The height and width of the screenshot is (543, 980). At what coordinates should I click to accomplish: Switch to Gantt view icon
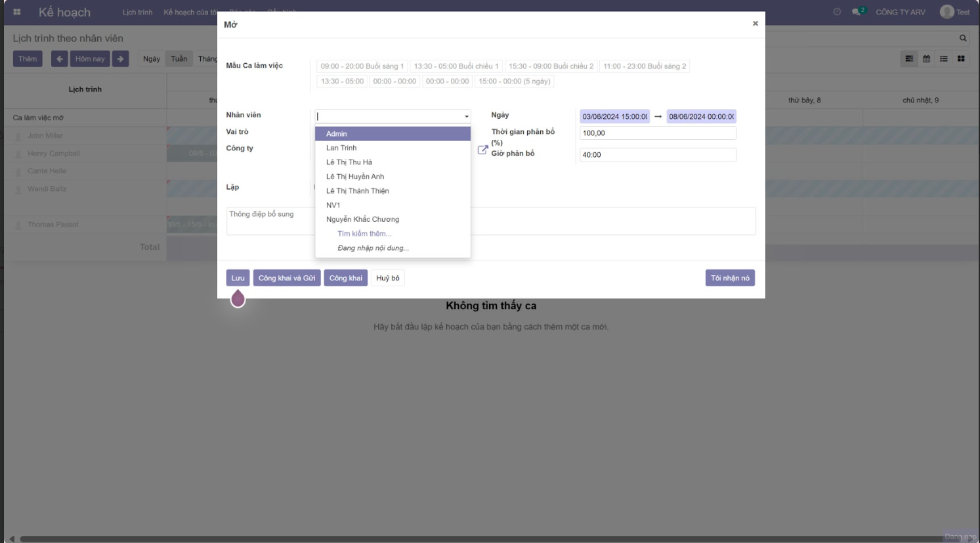pyautogui.click(x=909, y=58)
